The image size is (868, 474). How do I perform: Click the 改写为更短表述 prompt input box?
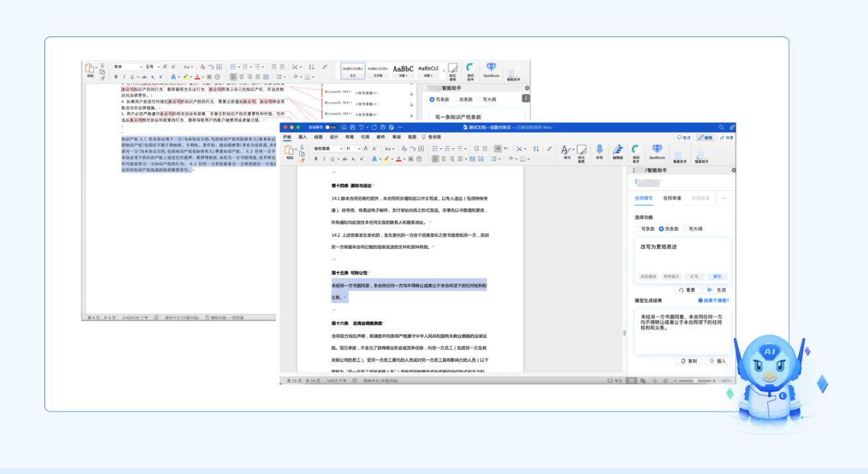[682, 260]
